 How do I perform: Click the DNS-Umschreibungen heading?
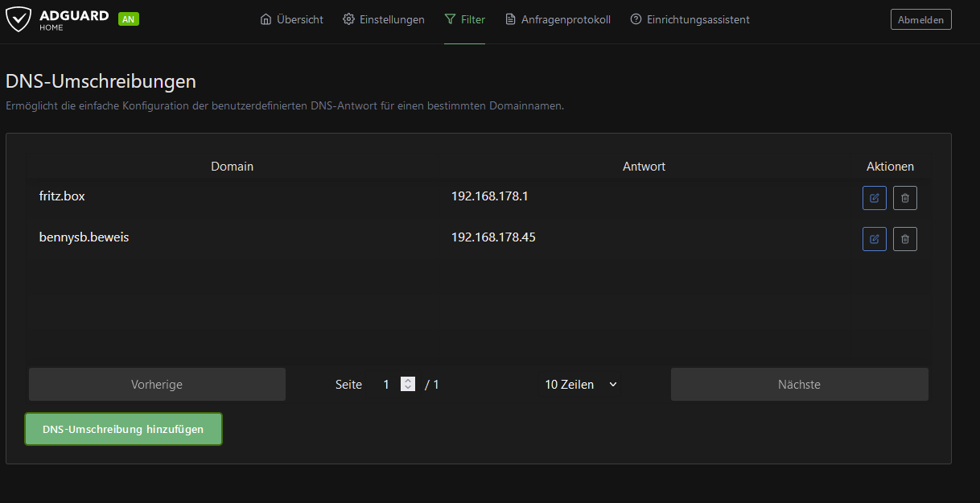pyautogui.click(x=101, y=81)
